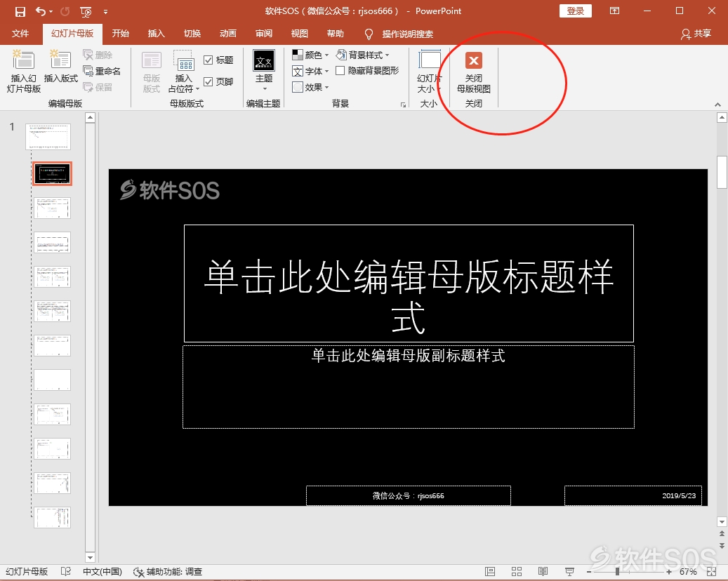Open the 幻灯片大小 slide size dropdown

click(x=430, y=71)
